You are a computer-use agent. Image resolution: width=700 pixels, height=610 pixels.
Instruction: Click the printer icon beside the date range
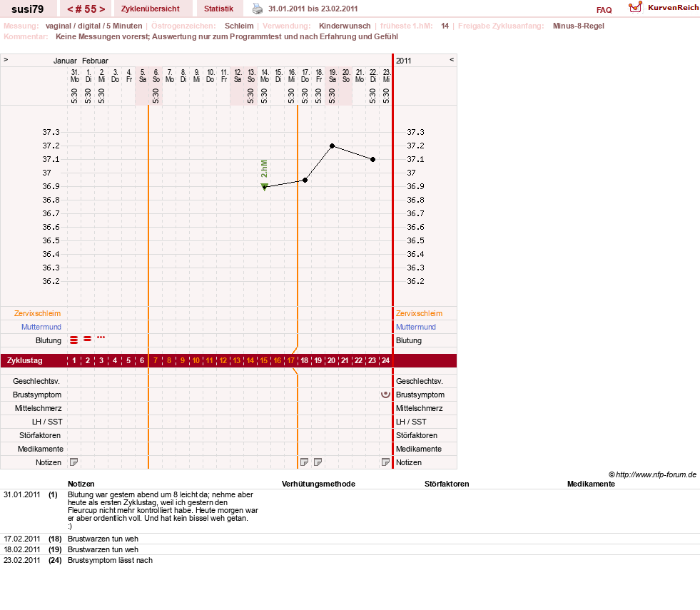[x=258, y=9]
